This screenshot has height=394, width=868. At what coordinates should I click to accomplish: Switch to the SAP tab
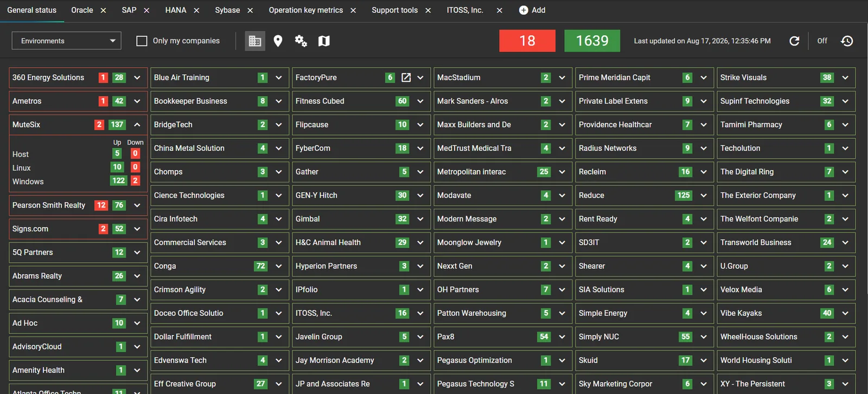(129, 10)
